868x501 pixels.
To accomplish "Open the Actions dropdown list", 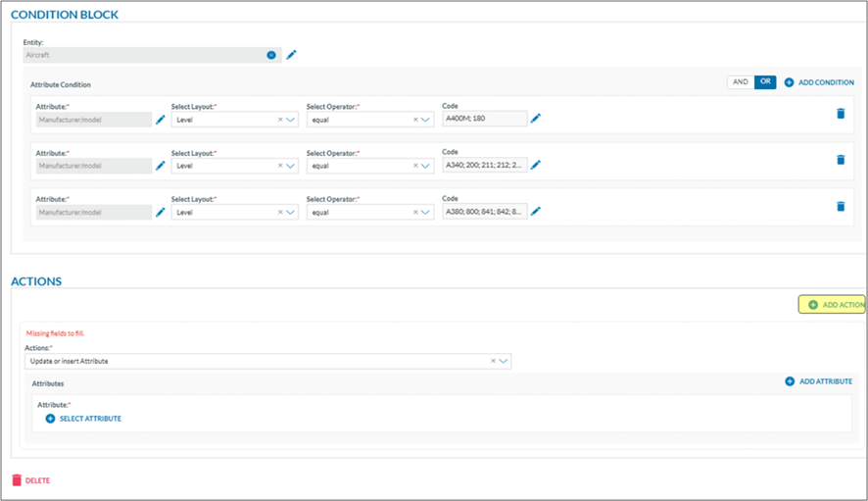I will coord(504,361).
